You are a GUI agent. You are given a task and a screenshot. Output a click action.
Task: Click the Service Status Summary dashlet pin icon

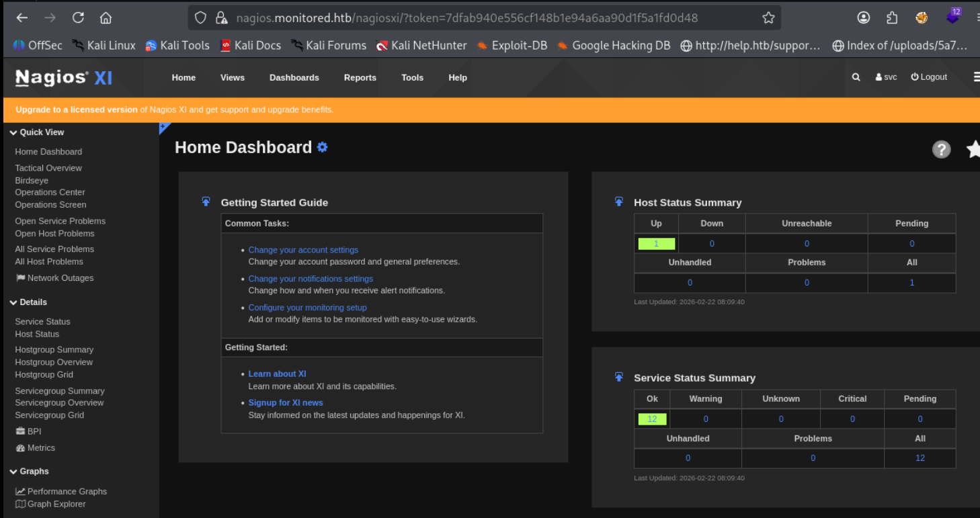coord(619,377)
